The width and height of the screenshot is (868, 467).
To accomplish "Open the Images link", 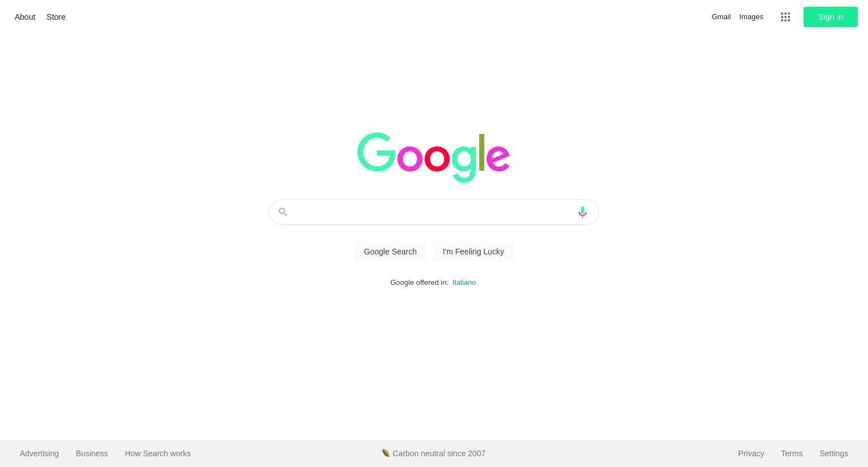I will click(751, 17).
